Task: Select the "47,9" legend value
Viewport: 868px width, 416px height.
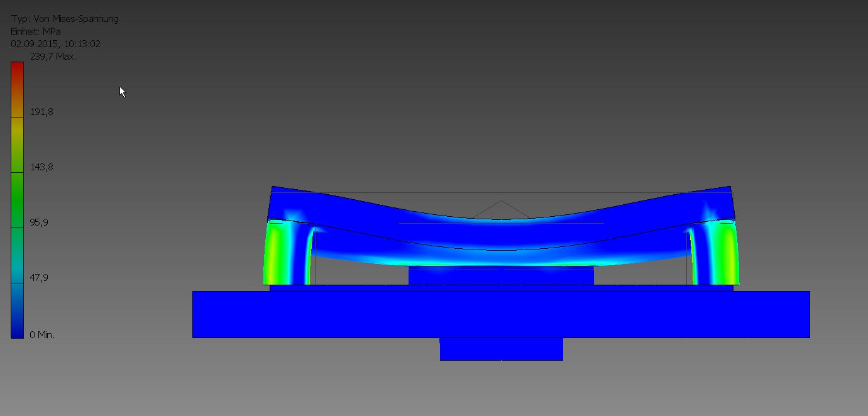Action: [x=40, y=278]
